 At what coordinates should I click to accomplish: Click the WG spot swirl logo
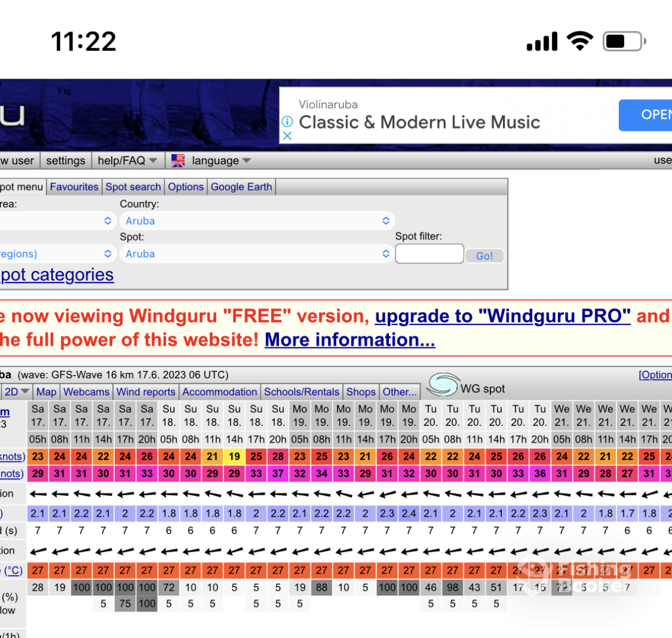(x=443, y=386)
